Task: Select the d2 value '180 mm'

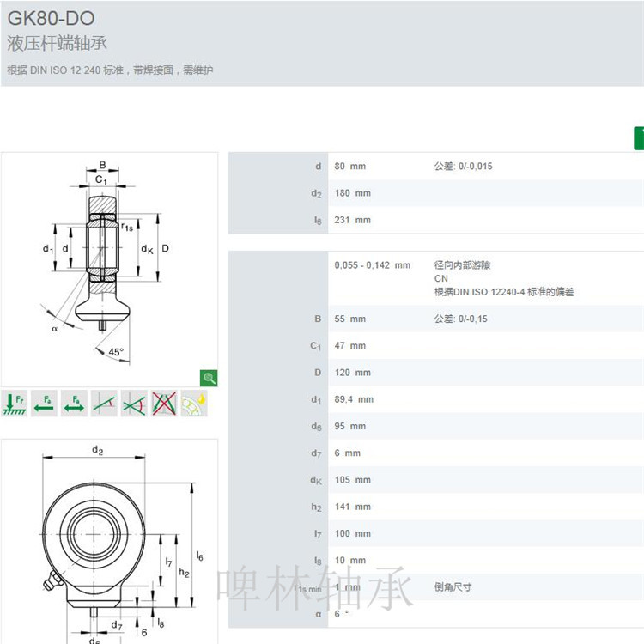Action: [352, 193]
